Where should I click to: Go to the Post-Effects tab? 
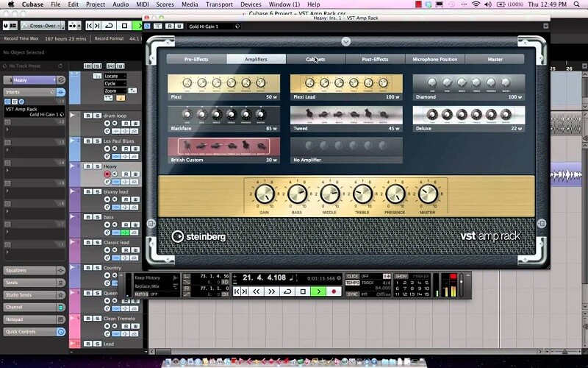coord(375,59)
